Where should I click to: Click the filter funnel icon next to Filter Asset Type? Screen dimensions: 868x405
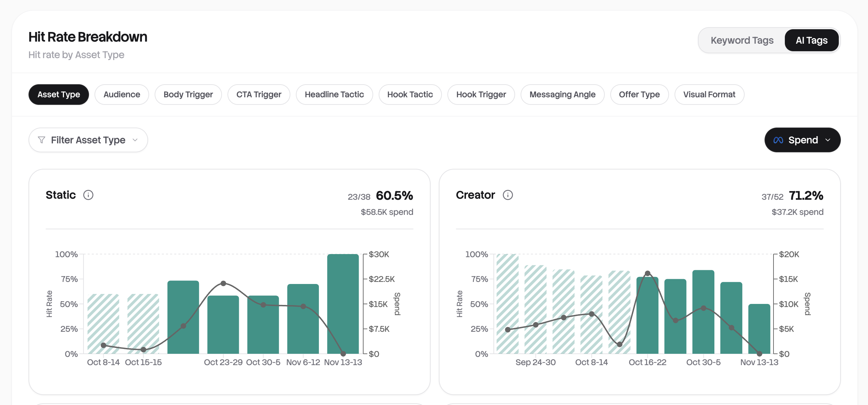coord(42,140)
